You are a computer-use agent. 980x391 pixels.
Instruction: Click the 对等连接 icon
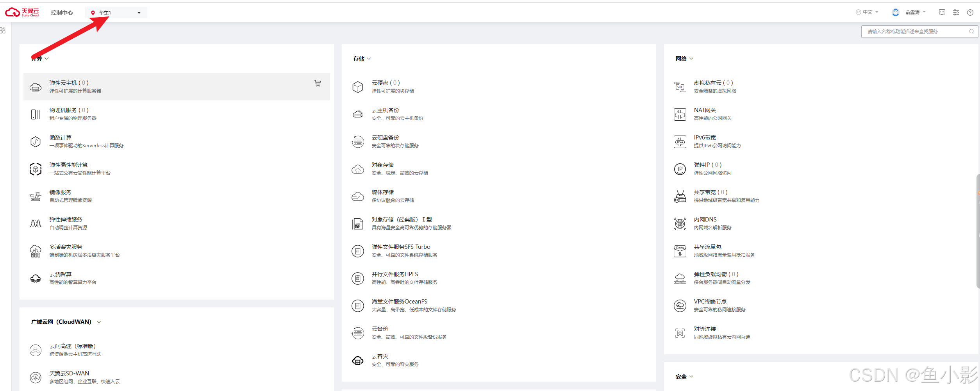tap(680, 333)
